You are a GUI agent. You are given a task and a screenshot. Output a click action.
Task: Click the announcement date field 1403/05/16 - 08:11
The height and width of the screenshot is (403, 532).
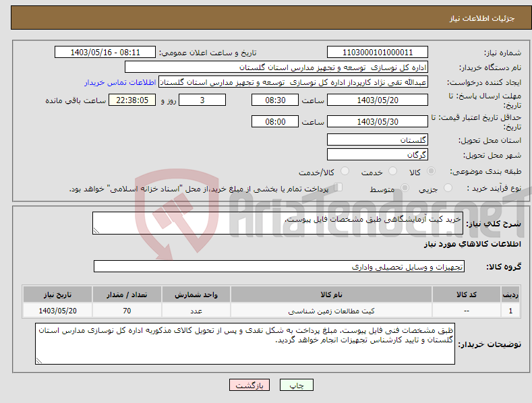point(105,53)
